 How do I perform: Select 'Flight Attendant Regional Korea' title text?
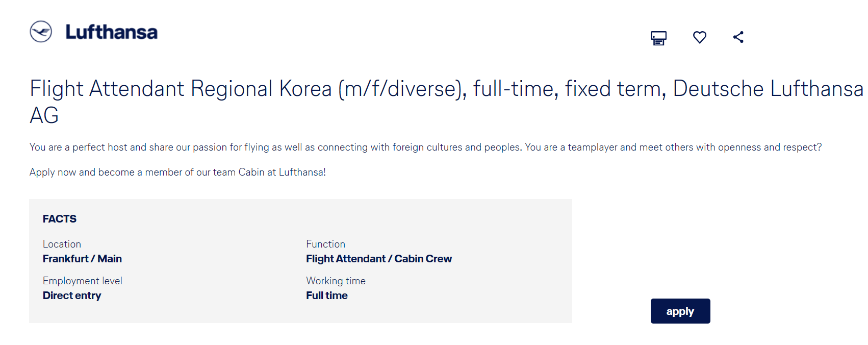pyautogui.click(x=181, y=88)
